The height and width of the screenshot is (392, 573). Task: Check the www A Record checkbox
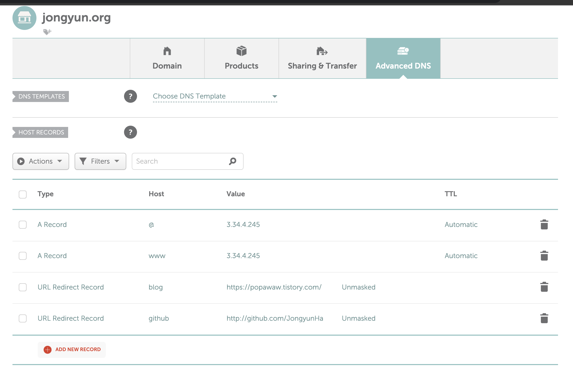point(23,256)
